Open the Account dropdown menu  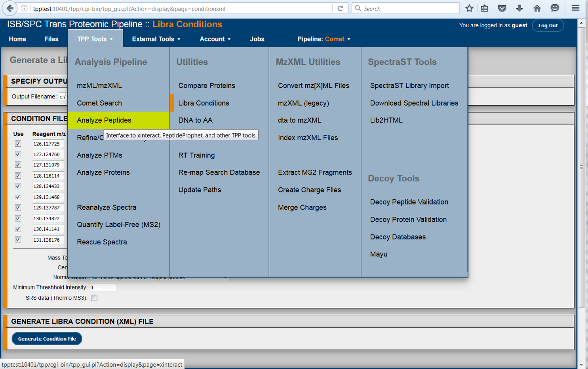click(215, 39)
